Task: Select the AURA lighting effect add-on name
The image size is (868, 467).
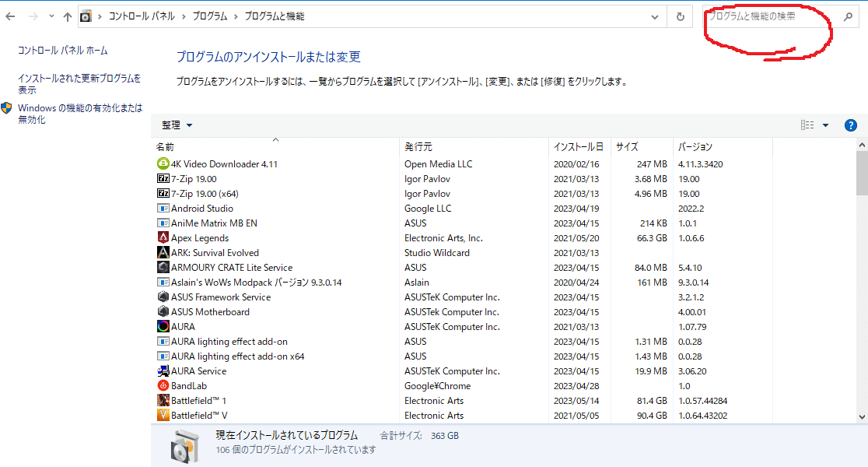Action: pos(229,341)
